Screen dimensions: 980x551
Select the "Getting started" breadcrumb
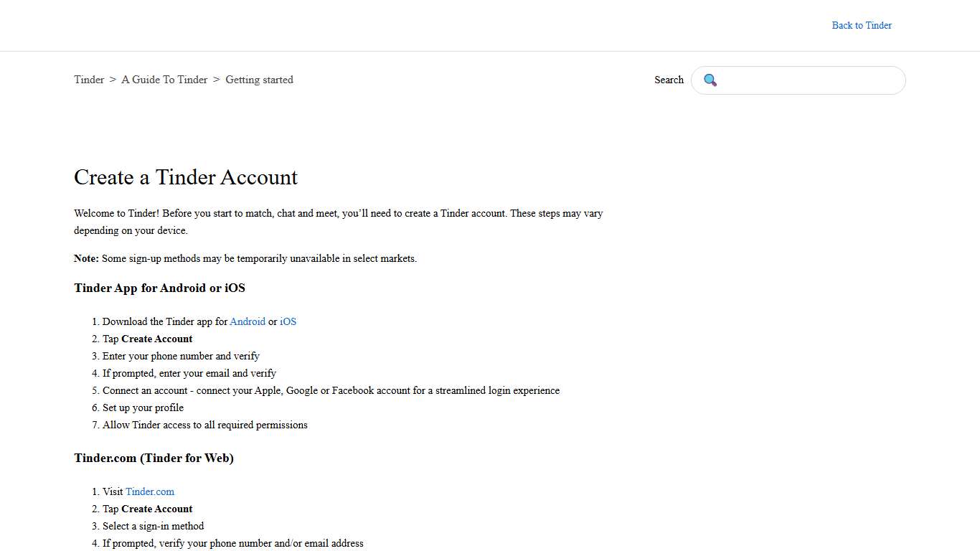coord(259,80)
